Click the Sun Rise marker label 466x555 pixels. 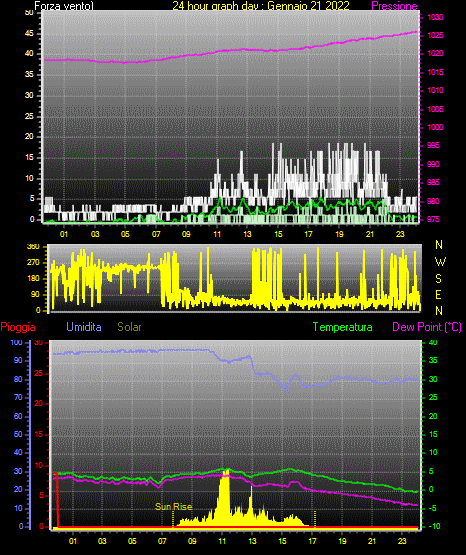tap(174, 507)
